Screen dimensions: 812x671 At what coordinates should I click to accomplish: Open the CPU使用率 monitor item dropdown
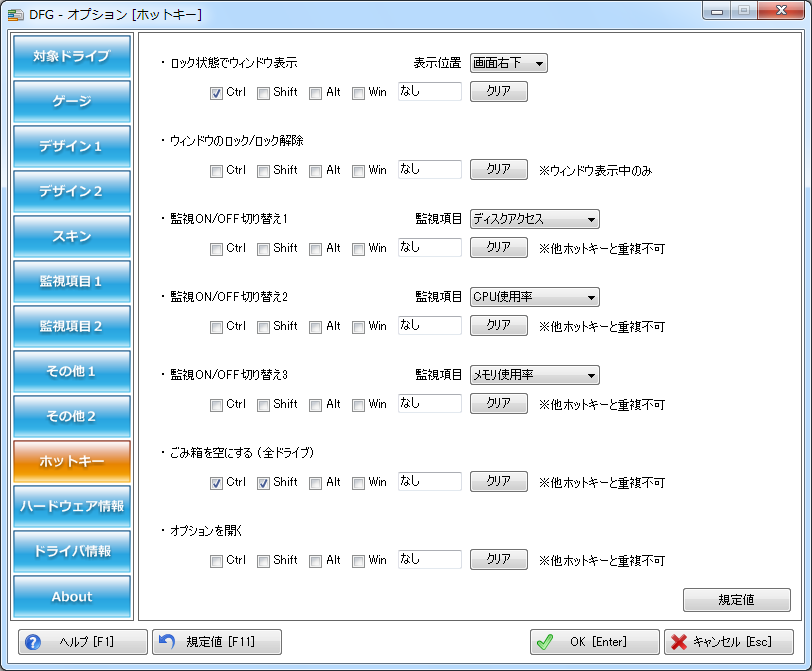pos(534,297)
